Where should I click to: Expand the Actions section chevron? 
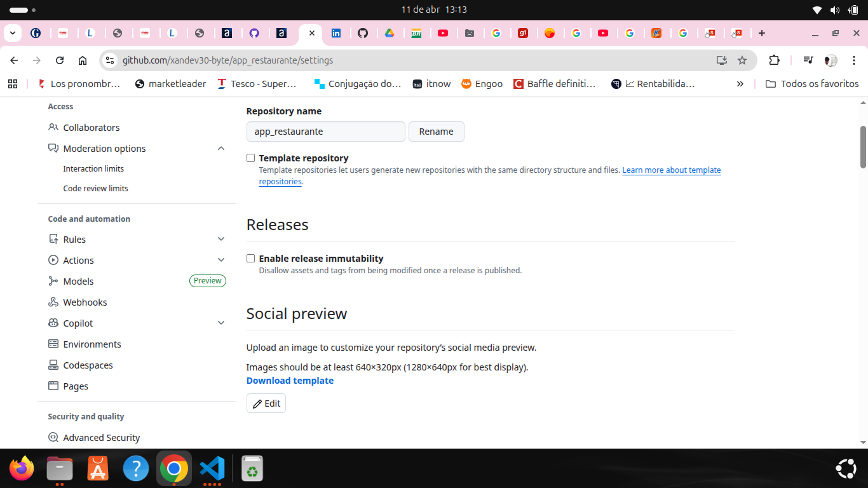point(221,260)
